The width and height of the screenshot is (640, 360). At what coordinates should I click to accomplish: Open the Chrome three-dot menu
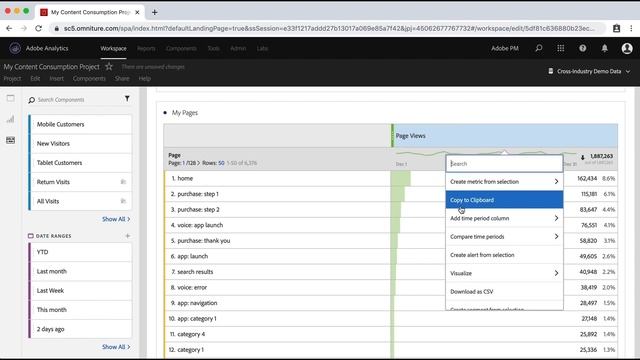pyautogui.click(x=631, y=28)
